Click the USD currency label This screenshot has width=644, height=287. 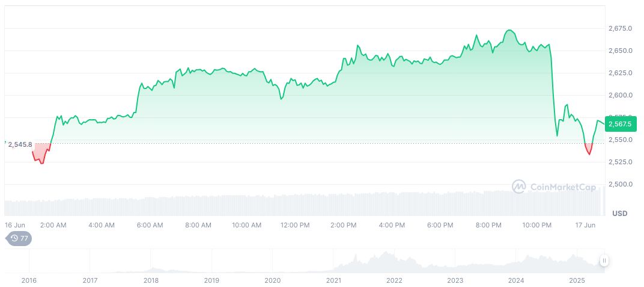619,214
